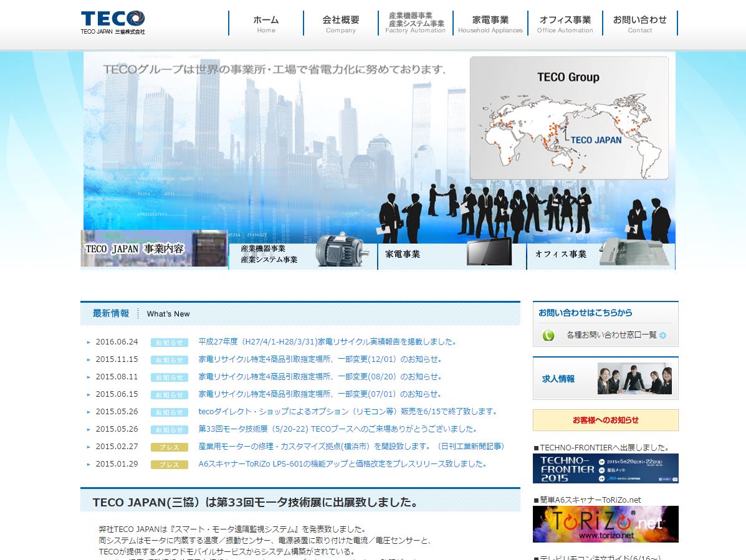Viewport: 746px width, 560px height.
Task: Select the オフィス事業 banner tile
Action: pos(601,256)
